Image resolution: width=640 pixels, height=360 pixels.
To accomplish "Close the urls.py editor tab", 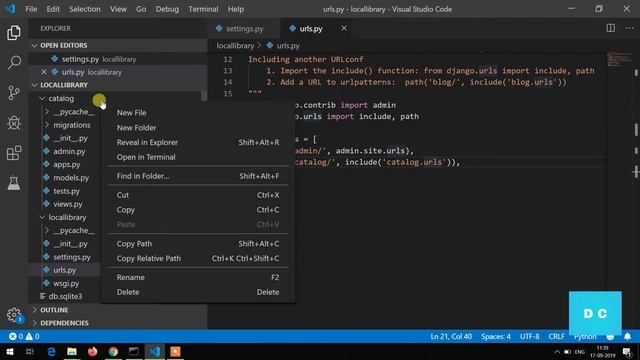I will pos(344,28).
